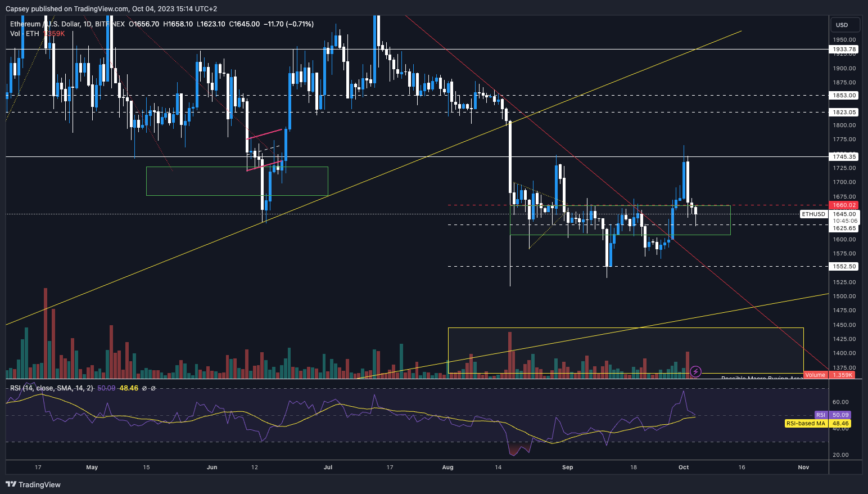Viewport: 868px width, 494px height.
Task: Click the 1745.35 price line label
Action: (x=844, y=157)
